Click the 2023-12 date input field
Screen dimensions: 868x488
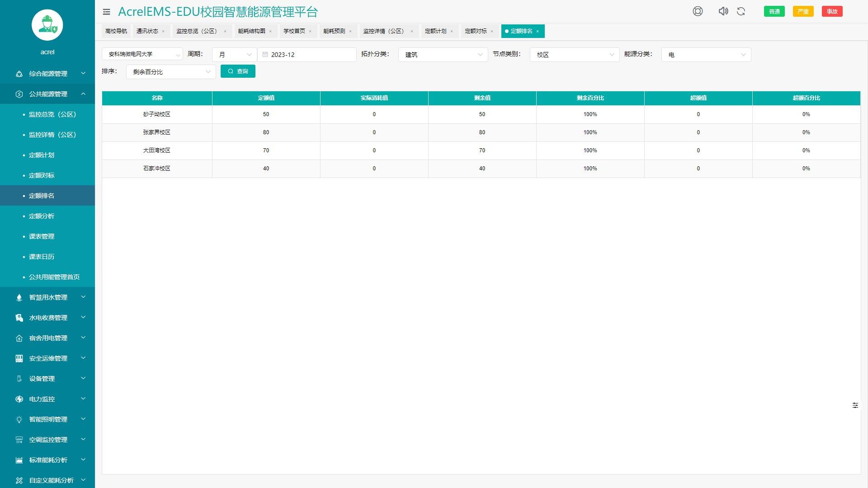point(307,54)
